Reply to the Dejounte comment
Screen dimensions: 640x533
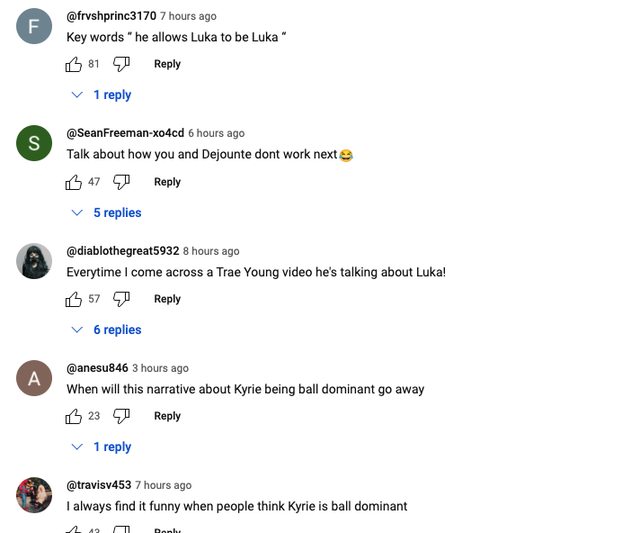click(167, 182)
